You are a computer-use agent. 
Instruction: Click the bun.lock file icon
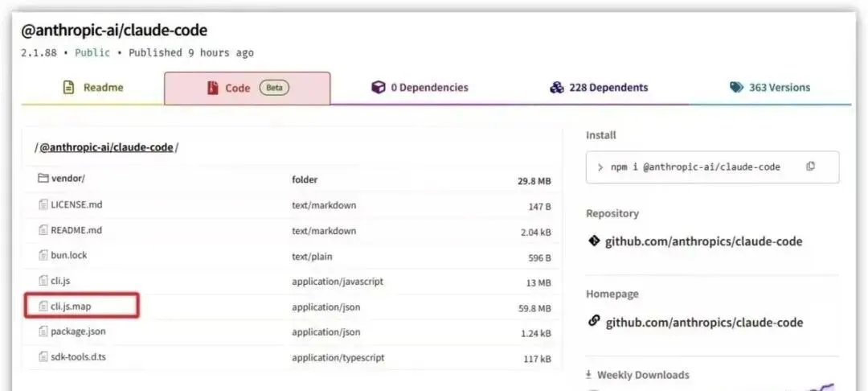(x=43, y=255)
